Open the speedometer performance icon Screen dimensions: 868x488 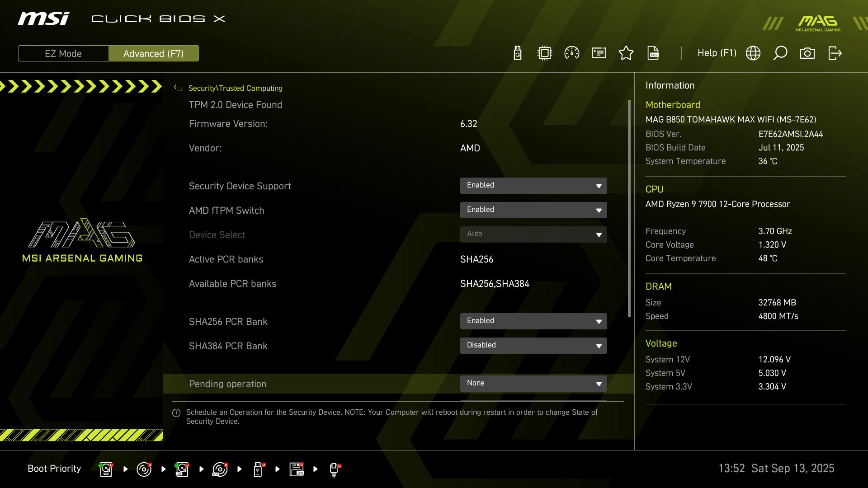(x=572, y=53)
